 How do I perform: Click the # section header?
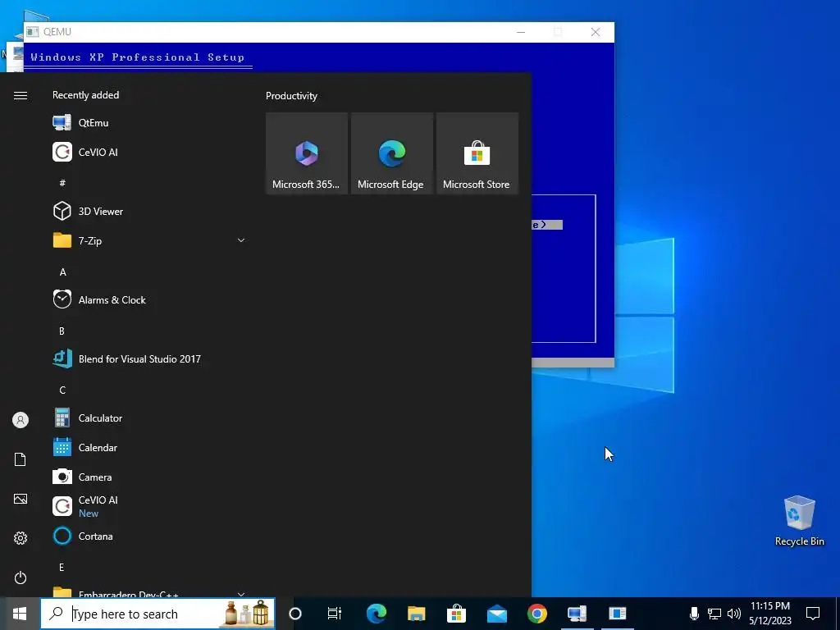pos(62,183)
